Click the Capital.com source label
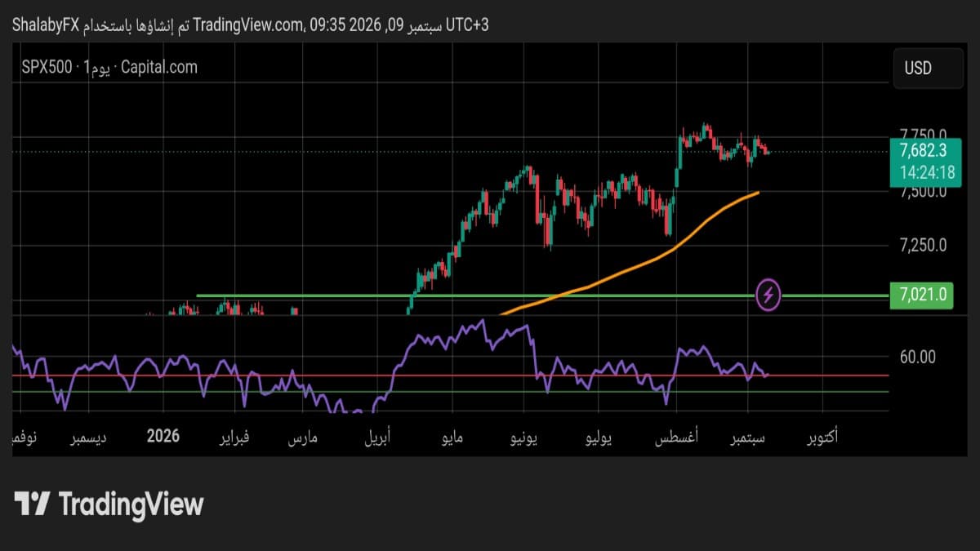 pos(159,68)
